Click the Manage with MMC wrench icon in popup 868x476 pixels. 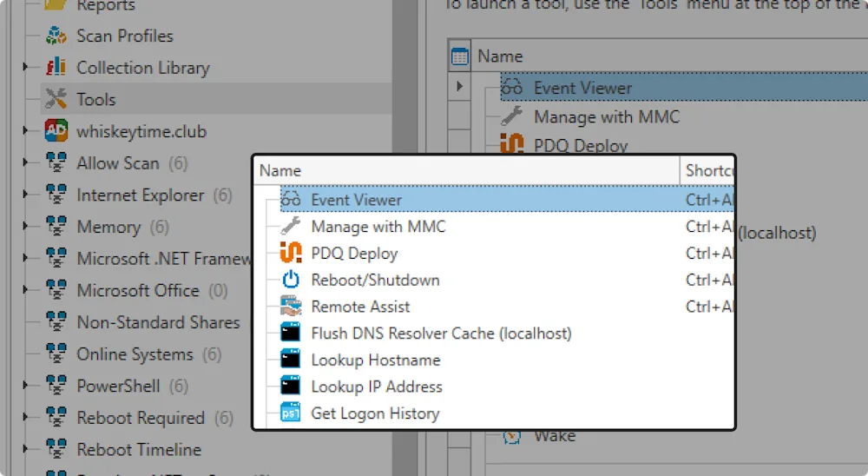(x=291, y=226)
